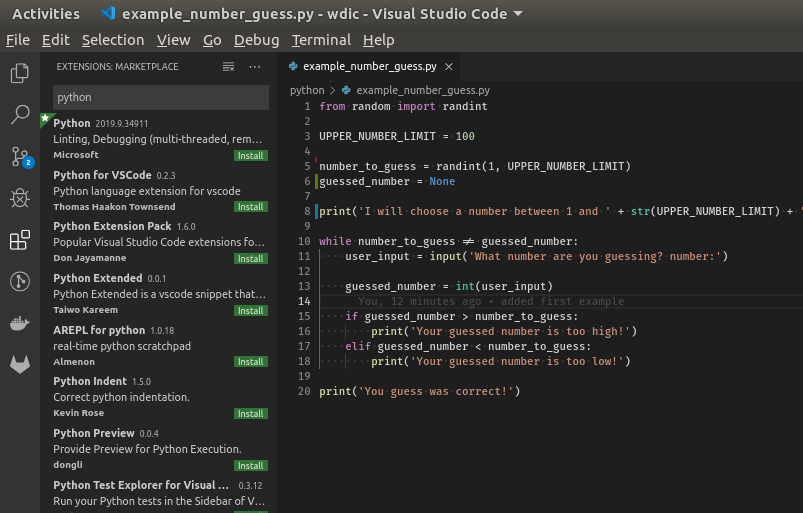Click the elif guessed_number line
This screenshot has height=513, width=803.
pyautogui.click(x=468, y=347)
